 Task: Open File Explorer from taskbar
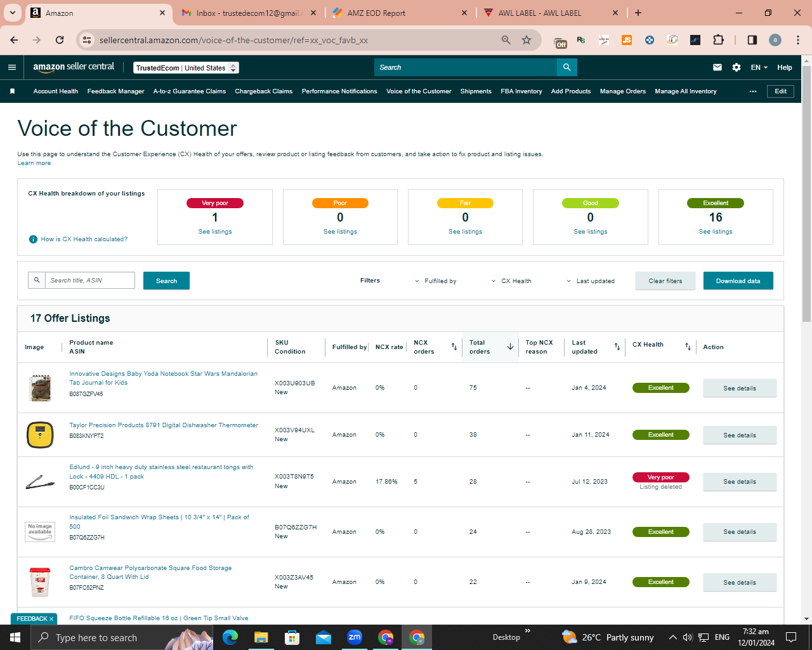pos(261,637)
